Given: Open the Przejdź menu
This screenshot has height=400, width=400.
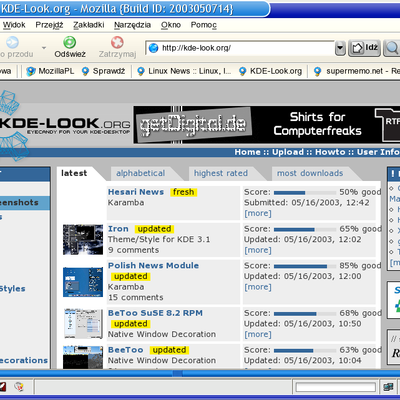Looking at the screenshot, I should (49, 25).
